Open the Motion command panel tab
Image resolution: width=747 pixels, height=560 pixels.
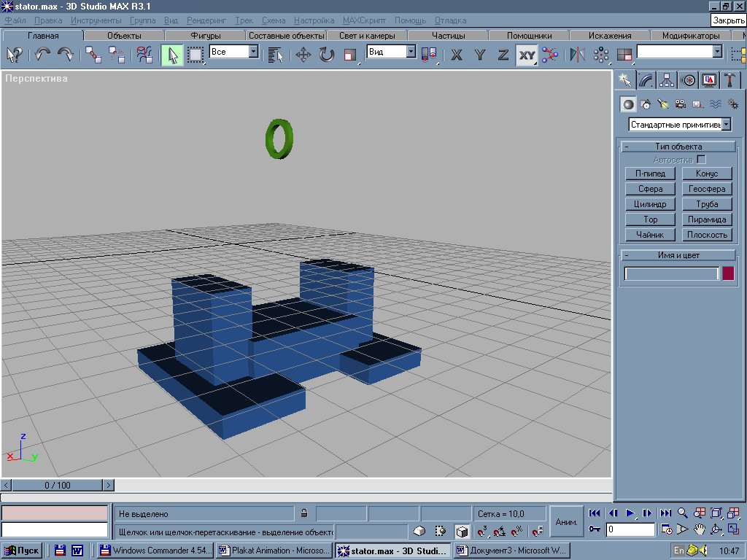(x=688, y=80)
